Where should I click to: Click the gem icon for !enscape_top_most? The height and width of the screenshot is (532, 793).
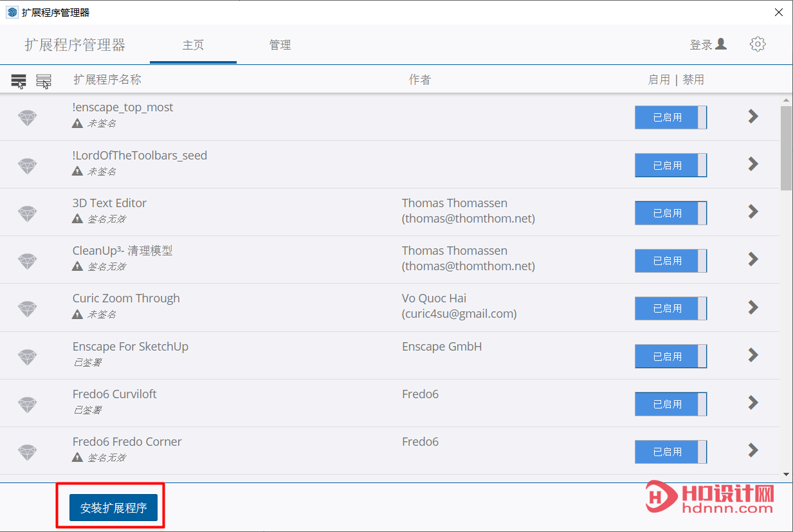pyautogui.click(x=27, y=118)
